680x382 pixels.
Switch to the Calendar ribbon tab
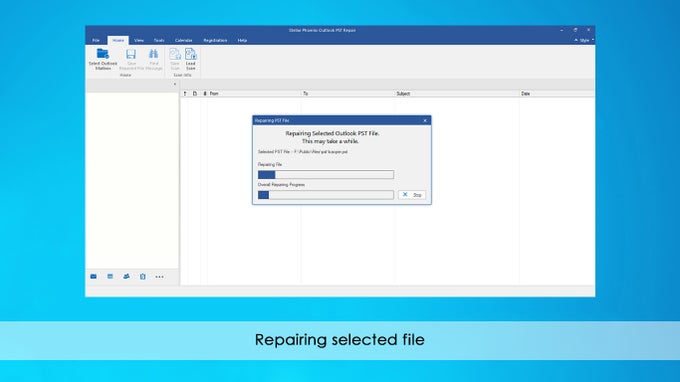click(183, 40)
